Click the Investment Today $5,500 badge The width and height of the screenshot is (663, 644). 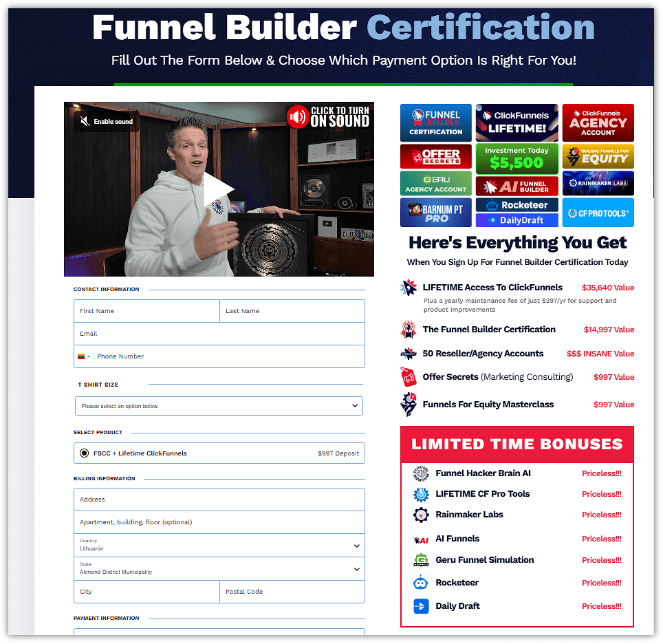[x=517, y=159]
